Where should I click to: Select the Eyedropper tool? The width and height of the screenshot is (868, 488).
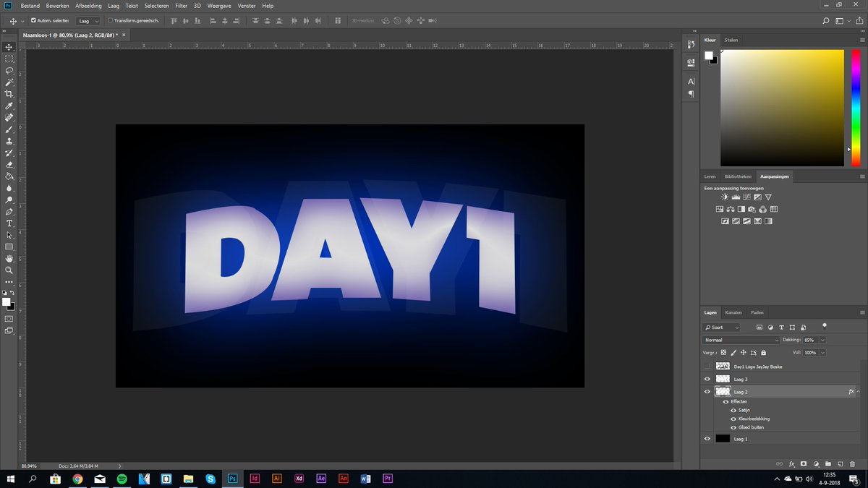[x=9, y=106]
